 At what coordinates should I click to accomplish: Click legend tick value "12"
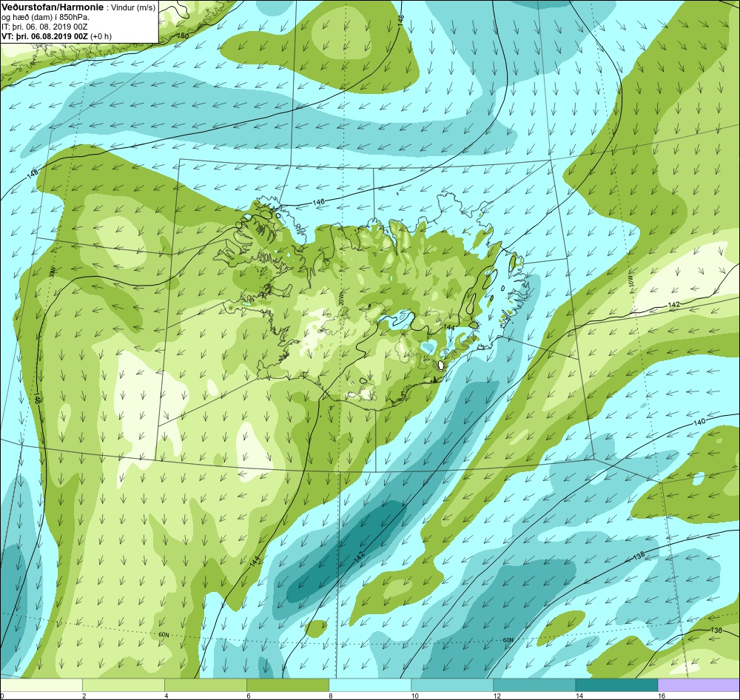coord(497,696)
